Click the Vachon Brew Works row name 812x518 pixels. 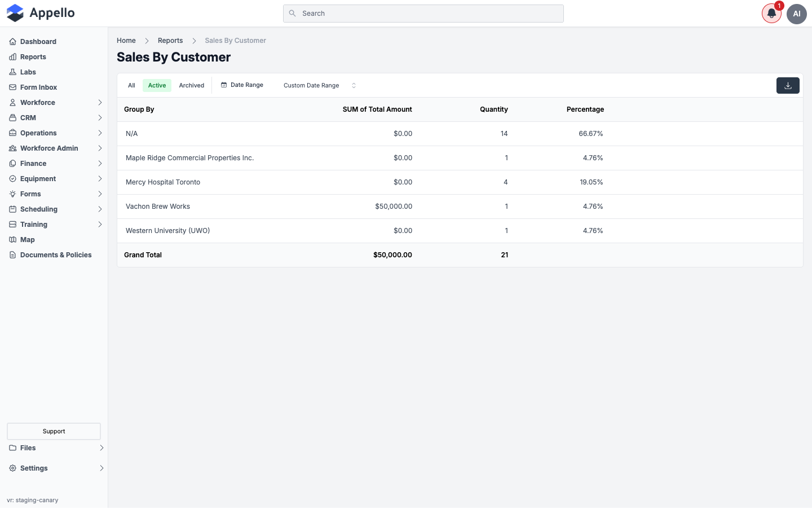158,207
